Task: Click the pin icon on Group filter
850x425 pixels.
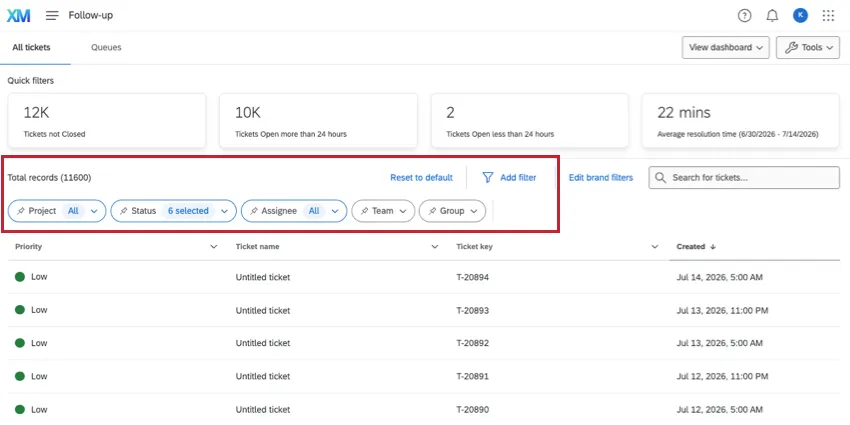Action: (x=432, y=211)
